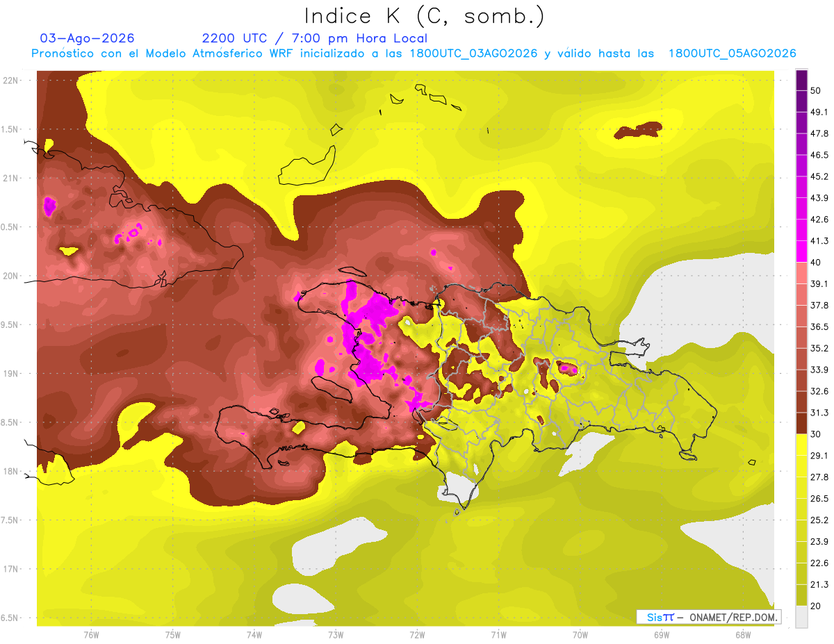Click the '19N' latitude axis label
Screen dimensions: 834x644
pos(12,373)
